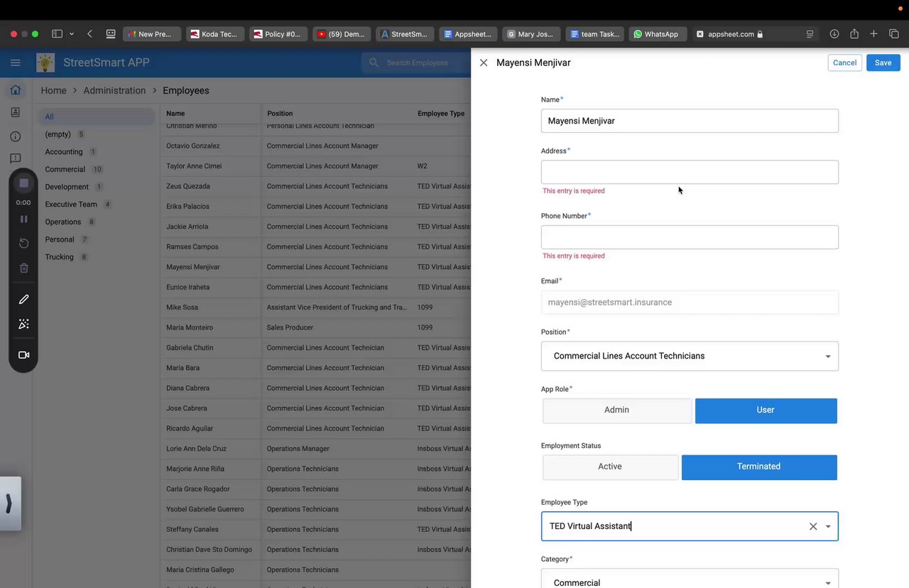This screenshot has width=909, height=588.
Task: Expand Safari sidebar dropdown arrow
Action: tap(72, 34)
